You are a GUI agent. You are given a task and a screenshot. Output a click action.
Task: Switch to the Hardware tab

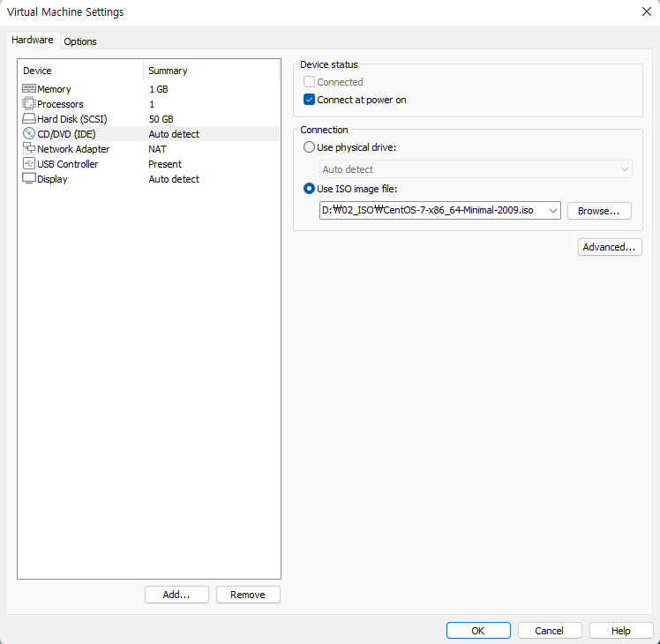(33, 40)
